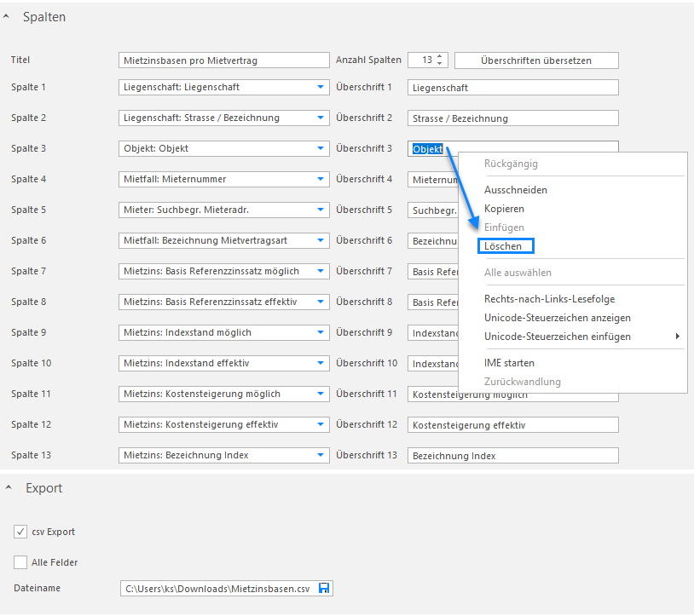
Task: Click the Export section heading
Action: [43, 488]
